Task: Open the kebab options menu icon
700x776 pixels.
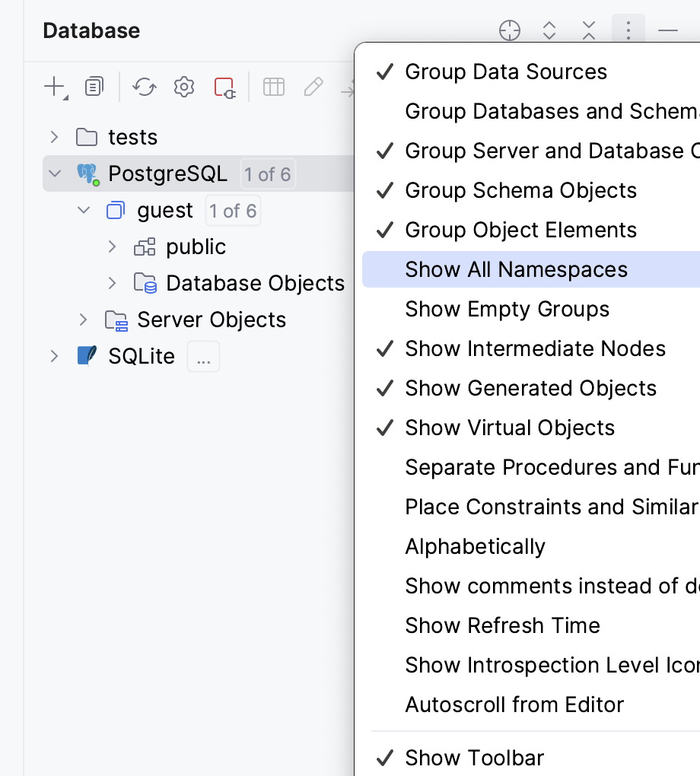Action: [628, 30]
